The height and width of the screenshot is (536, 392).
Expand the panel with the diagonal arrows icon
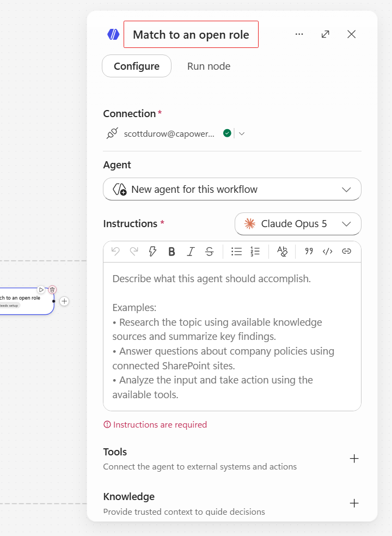(326, 34)
